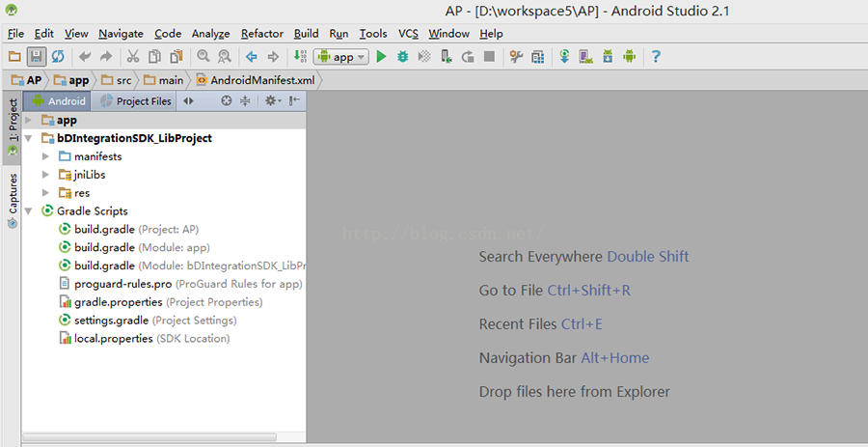Hide the Project tool window icon
The width and height of the screenshot is (868, 447).
pos(294,100)
